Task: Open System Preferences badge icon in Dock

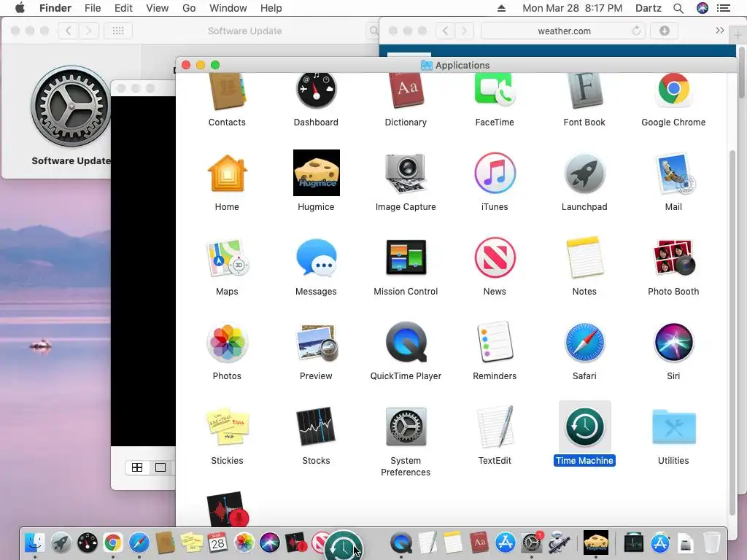Action: coord(532,542)
